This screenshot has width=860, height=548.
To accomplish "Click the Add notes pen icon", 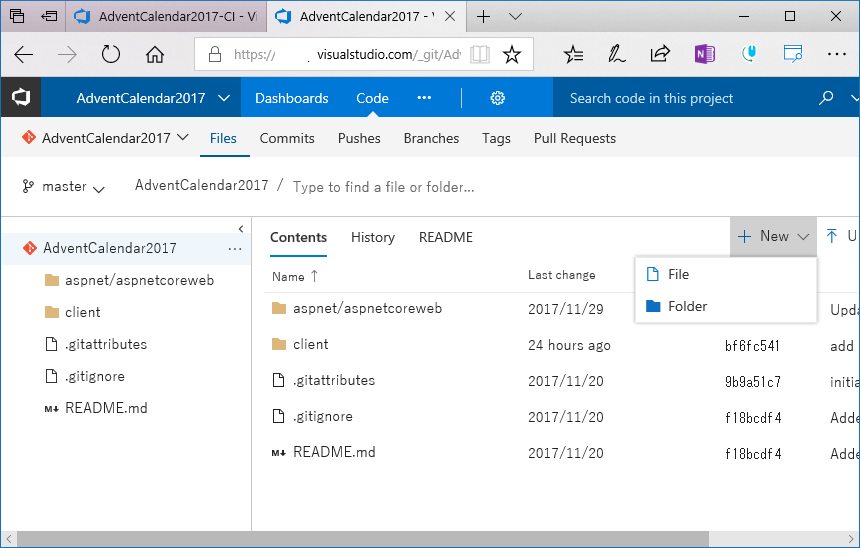I will [616, 54].
